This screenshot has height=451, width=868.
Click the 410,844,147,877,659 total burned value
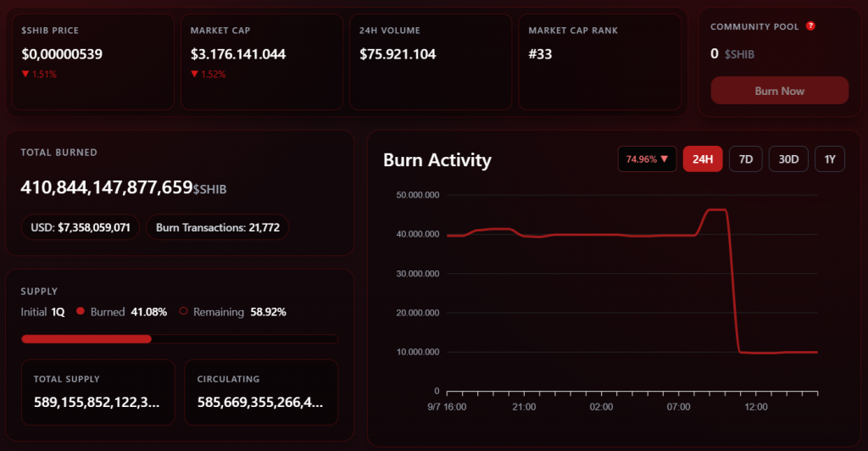coord(107,187)
